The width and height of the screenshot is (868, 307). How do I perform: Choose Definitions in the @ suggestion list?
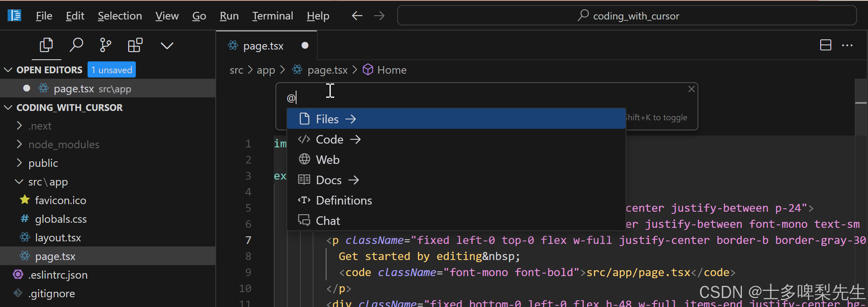456,200
